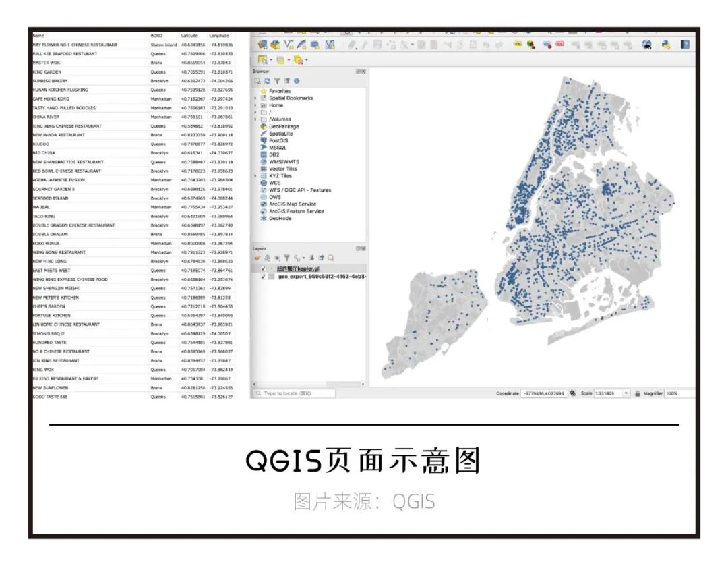Viewport: 728px width, 566px height.
Task: Click the Select Features toolbar icon
Action: (262, 59)
